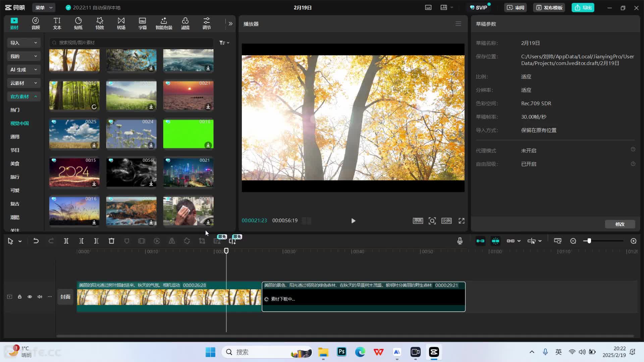Hide the main track with eye icon
This screenshot has height=362, width=644.
pos(30,297)
